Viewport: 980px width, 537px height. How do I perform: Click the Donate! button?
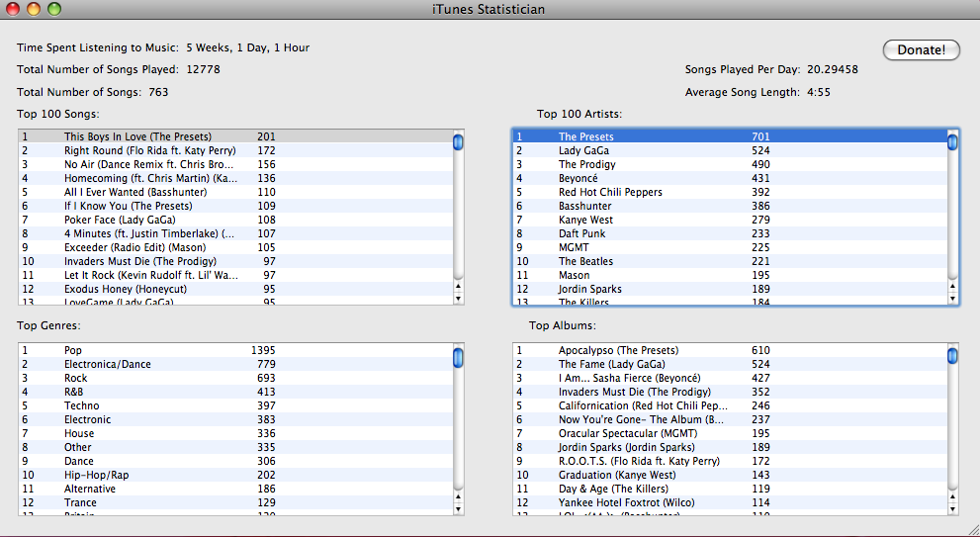[922, 50]
